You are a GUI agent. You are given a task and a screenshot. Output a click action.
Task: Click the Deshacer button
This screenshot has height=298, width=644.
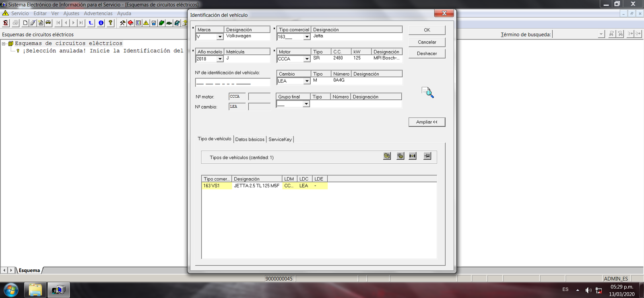(427, 53)
